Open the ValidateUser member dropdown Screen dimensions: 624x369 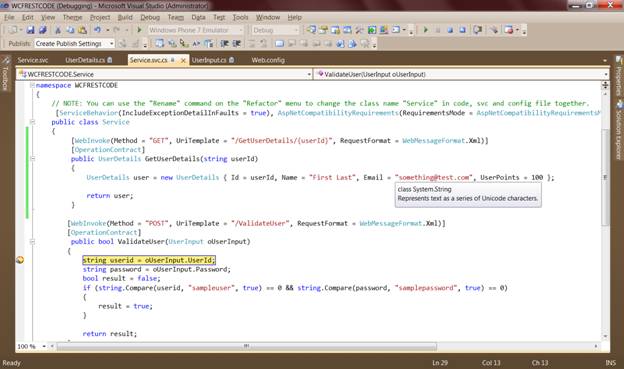606,74
